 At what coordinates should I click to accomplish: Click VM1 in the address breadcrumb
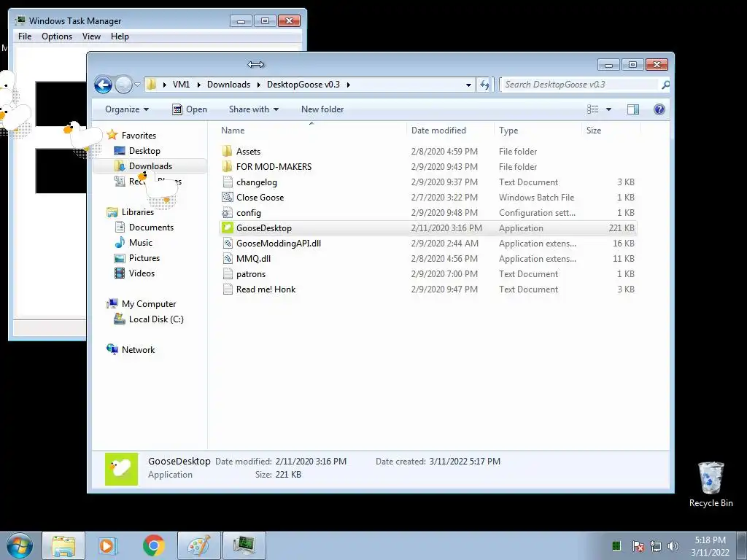pos(181,85)
